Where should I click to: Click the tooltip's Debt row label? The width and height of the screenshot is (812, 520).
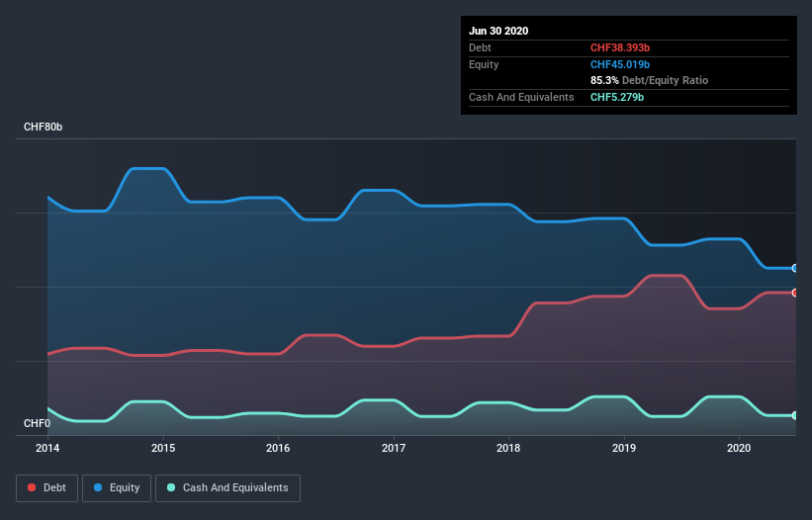[480, 48]
